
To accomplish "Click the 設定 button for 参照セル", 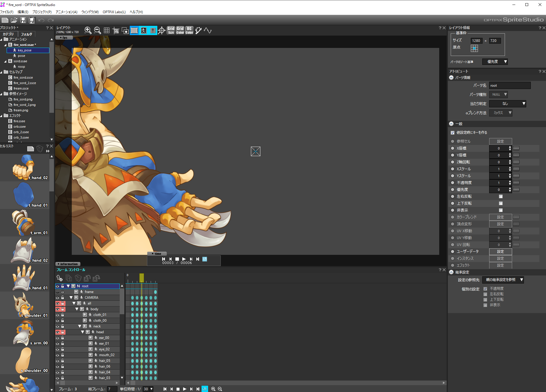I will [501, 141].
